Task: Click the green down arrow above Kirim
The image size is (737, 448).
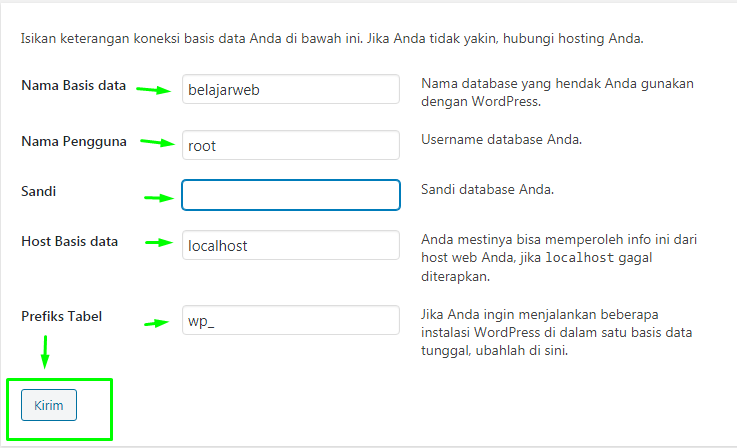Action: click(x=45, y=353)
